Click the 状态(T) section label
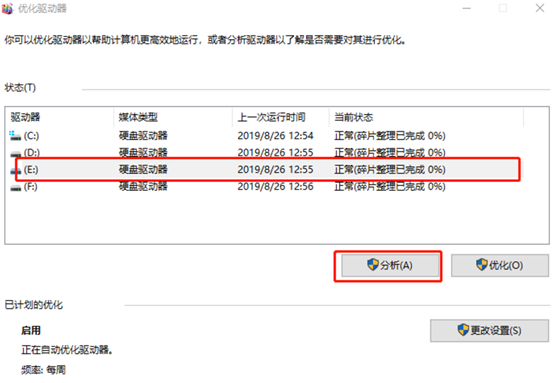 pyautogui.click(x=20, y=88)
